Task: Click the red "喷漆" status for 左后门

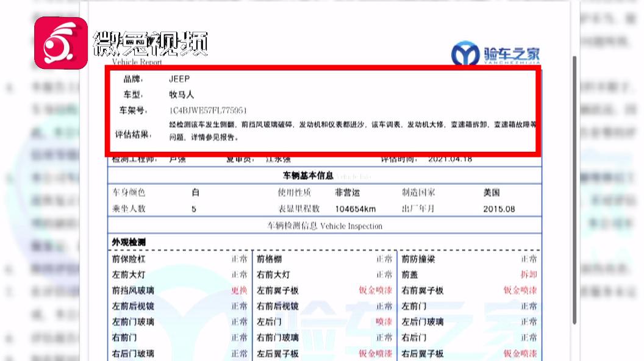Action: coord(384,321)
